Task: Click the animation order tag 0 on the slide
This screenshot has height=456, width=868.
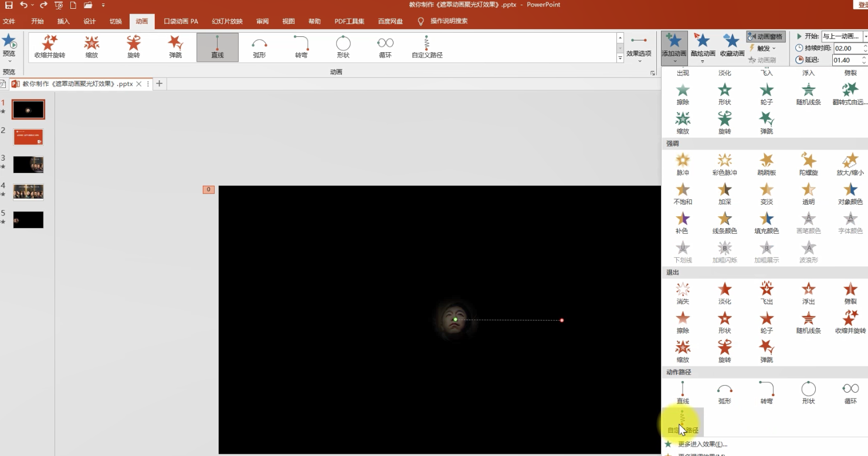Action: click(208, 189)
